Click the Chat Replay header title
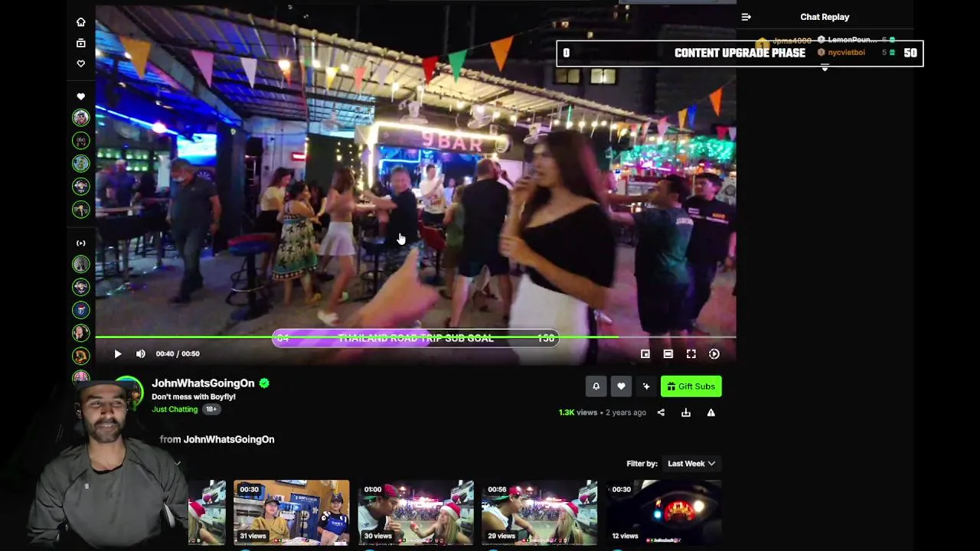This screenshot has height=551, width=980. pos(825,17)
